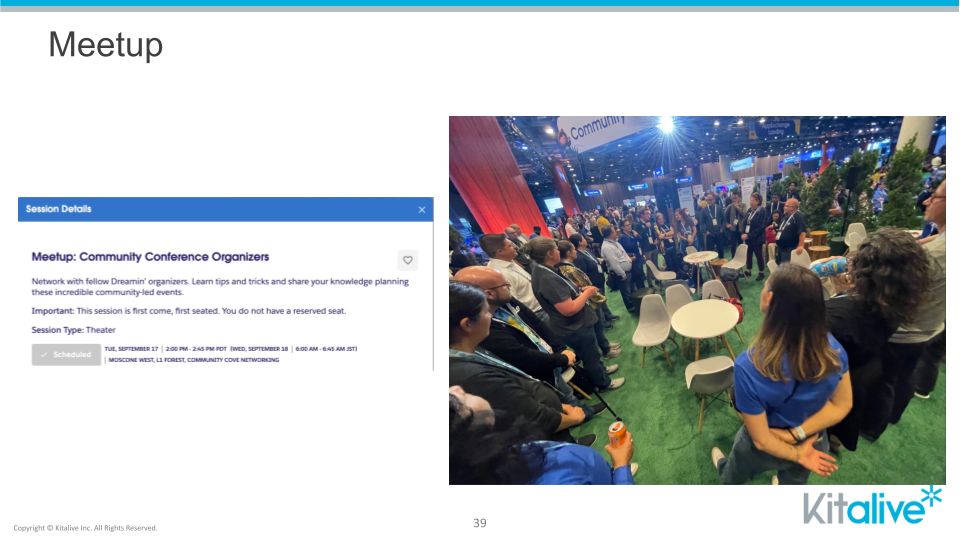Click the "Session Type: Theater" line

[x=73, y=330]
